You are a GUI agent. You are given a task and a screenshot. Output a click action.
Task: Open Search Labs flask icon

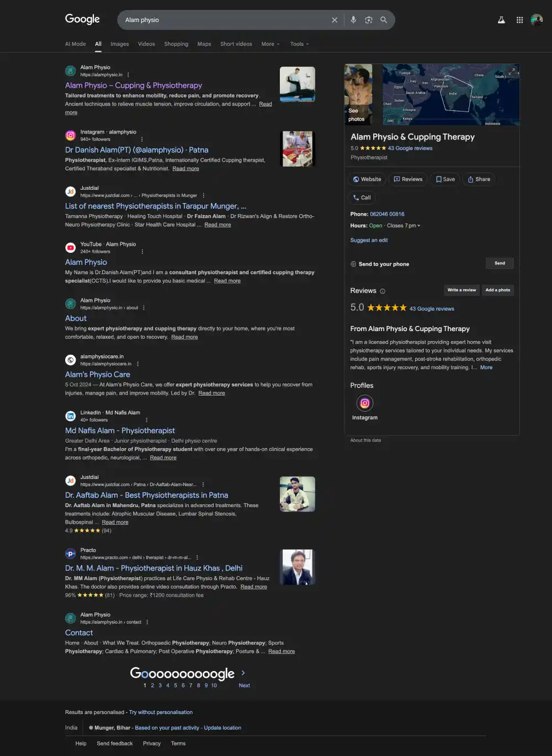click(x=501, y=20)
